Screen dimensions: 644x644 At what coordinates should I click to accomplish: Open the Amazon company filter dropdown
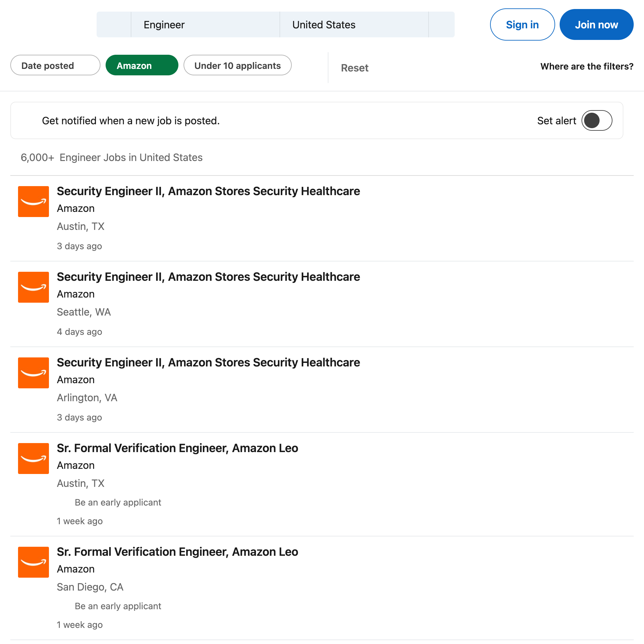142,65
